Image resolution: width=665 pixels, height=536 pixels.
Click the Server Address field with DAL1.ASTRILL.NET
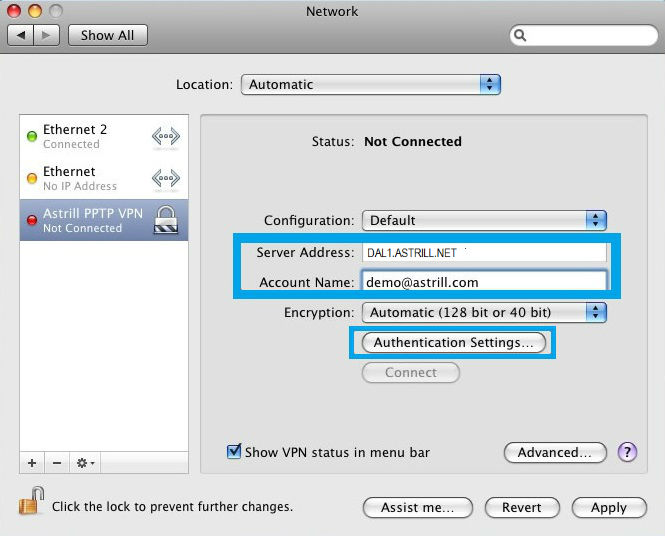pos(484,253)
